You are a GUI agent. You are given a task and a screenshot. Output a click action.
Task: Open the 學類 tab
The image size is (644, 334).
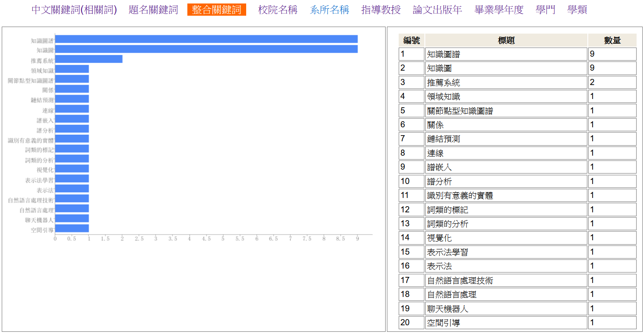coord(577,10)
